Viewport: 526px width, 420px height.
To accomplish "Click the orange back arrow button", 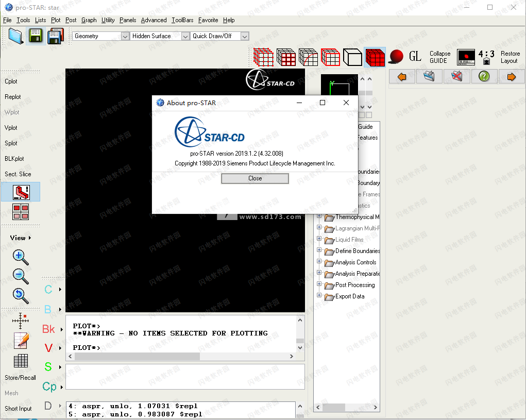I will tap(402, 77).
